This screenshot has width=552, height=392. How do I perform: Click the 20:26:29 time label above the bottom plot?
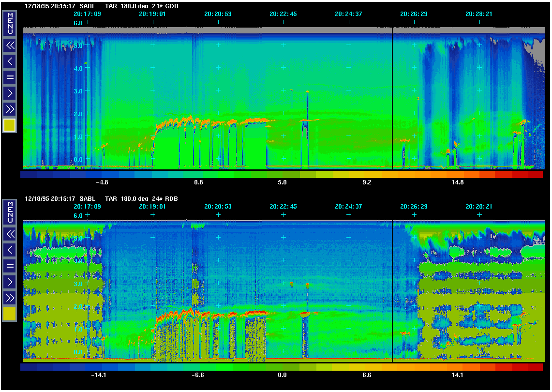coord(414,207)
